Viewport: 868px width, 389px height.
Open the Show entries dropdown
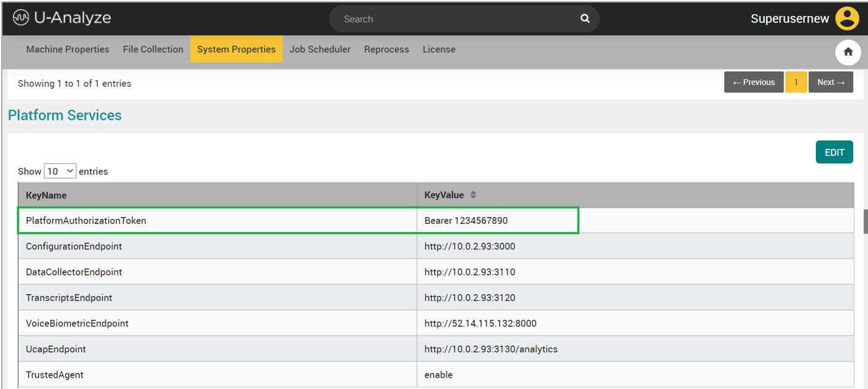pyautogui.click(x=60, y=171)
